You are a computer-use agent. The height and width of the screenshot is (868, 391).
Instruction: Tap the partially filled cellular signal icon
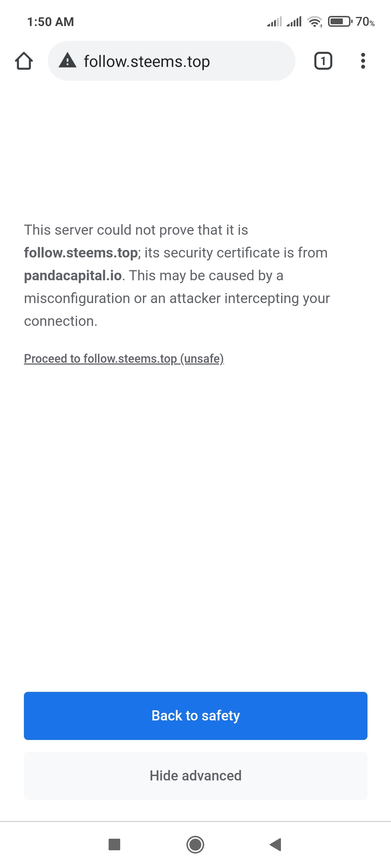click(x=274, y=22)
